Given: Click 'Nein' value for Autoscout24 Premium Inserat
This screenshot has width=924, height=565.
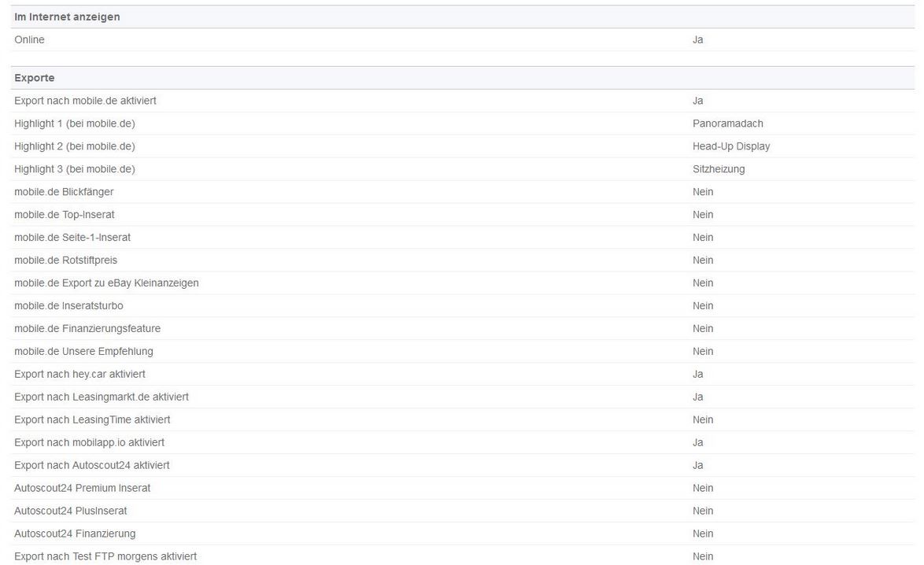Looking at the screenshot, I should coord(703,488).
